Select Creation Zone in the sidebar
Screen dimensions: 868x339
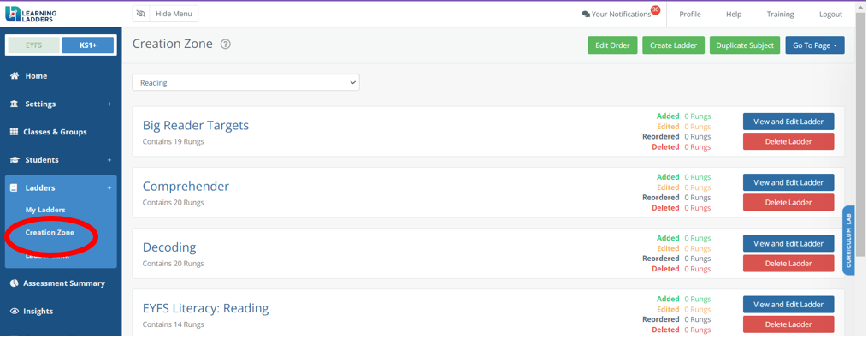[50, 233]
